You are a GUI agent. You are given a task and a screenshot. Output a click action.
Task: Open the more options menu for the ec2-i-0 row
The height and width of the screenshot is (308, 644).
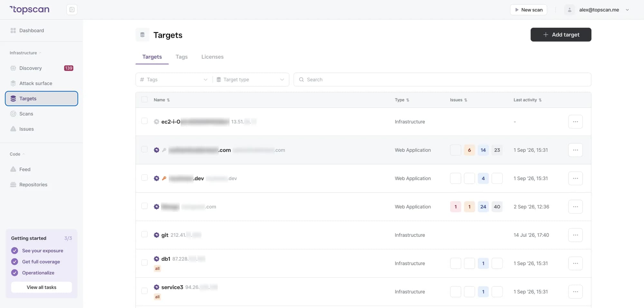tap(575, 121)
